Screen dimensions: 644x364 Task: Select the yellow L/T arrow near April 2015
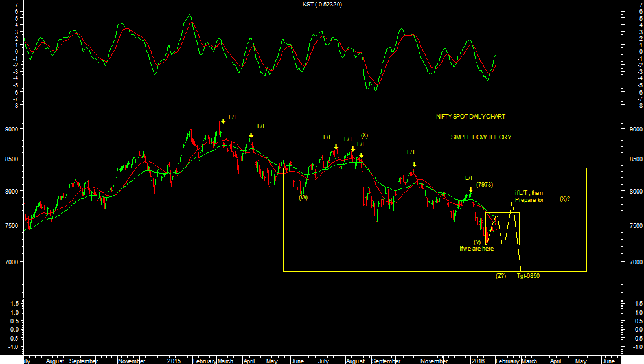[x=251, y=136]
